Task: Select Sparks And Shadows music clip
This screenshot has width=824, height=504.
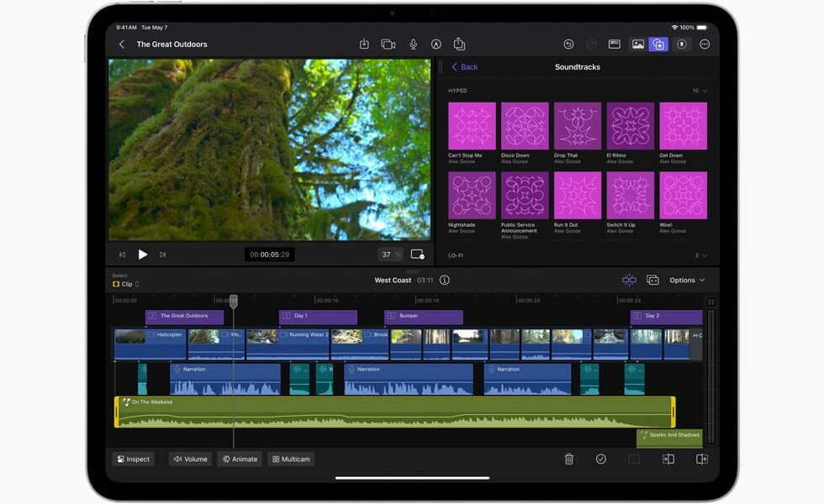Action: pyautogui.click(x=669, y=438)
